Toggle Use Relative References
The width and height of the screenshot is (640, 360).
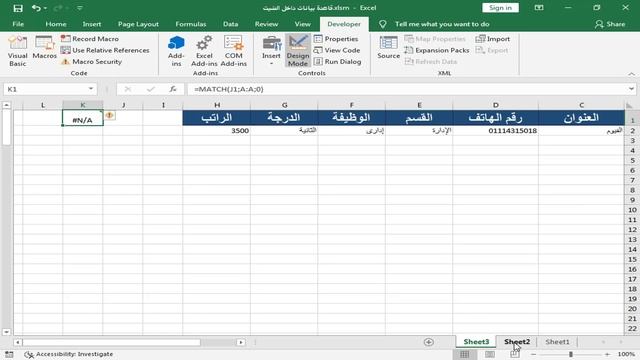tap(105, 50)
